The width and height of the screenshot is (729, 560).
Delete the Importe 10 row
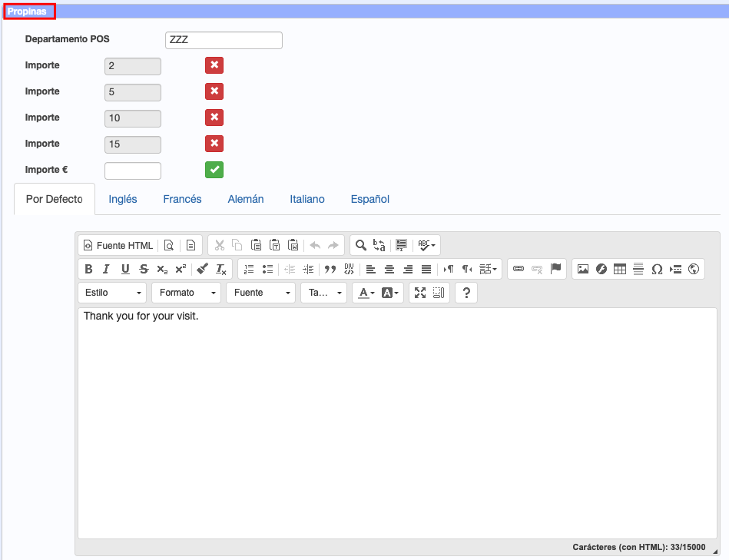[x=214, y=118]
